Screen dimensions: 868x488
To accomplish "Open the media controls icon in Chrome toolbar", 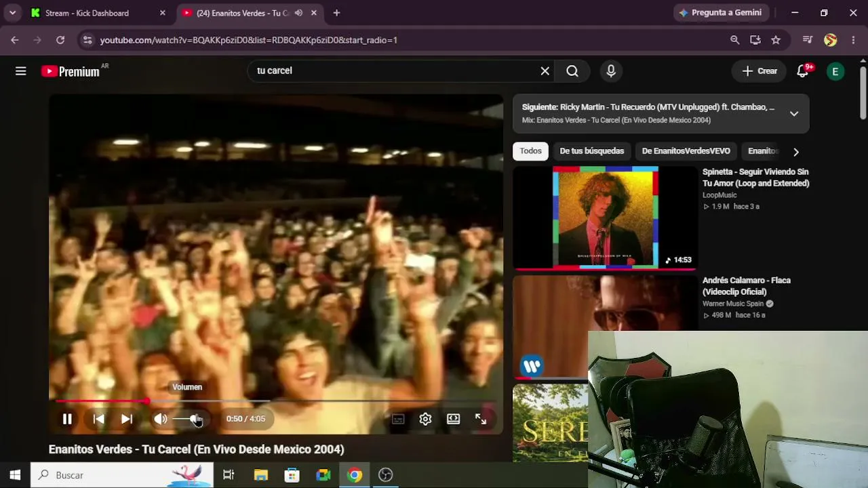I will point(807,40).
